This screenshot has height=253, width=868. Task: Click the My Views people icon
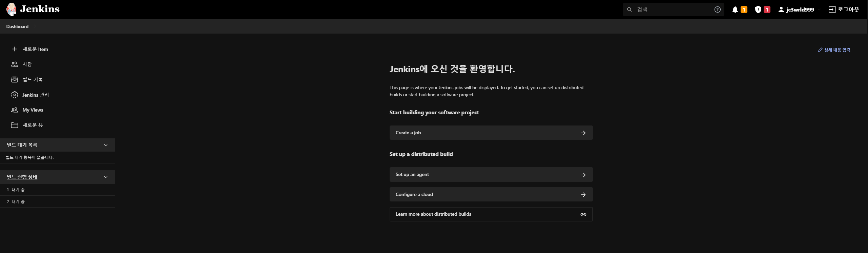14,110
